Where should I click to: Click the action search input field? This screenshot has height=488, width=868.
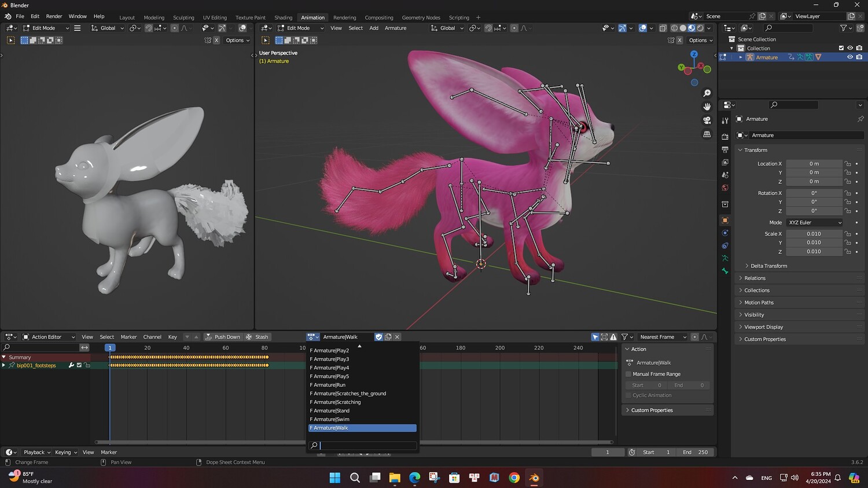(x=367, y=445)
